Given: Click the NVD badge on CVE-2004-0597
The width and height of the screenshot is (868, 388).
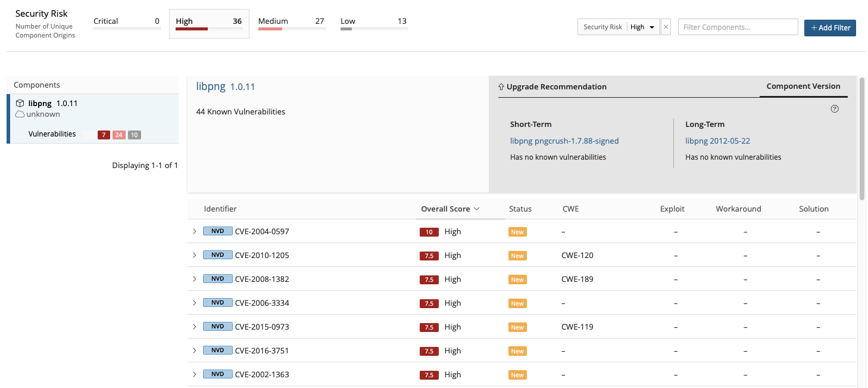Looking at the screenshot, I should (x=218, y=231).
